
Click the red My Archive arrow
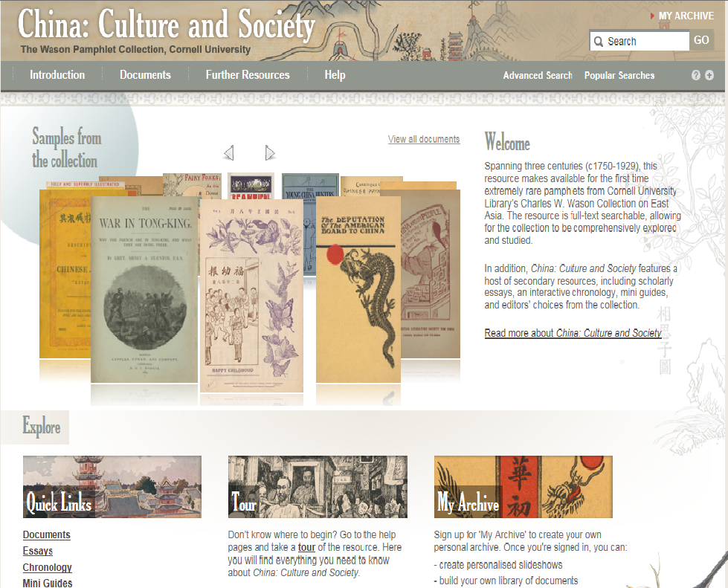[x=652, y=16]
